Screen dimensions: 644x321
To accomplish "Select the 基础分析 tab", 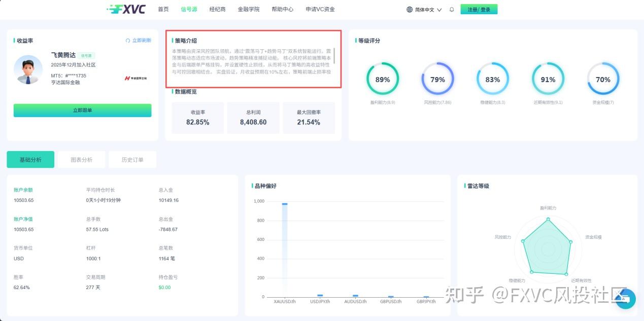I will click(x=30, y=159).
